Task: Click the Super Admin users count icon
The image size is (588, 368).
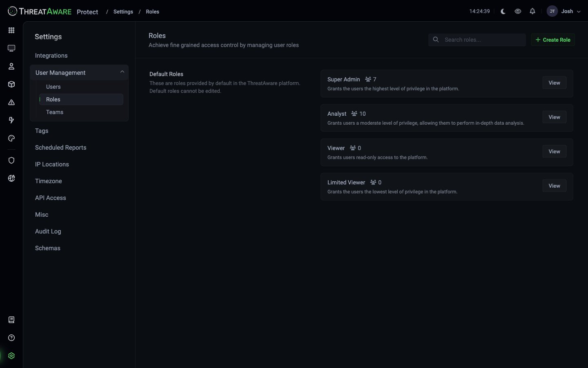Action: [x=368, y=79]
